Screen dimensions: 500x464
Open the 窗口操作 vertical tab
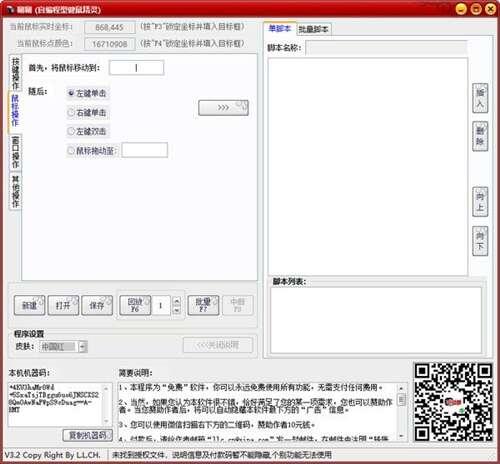click(x=15, y=152)
